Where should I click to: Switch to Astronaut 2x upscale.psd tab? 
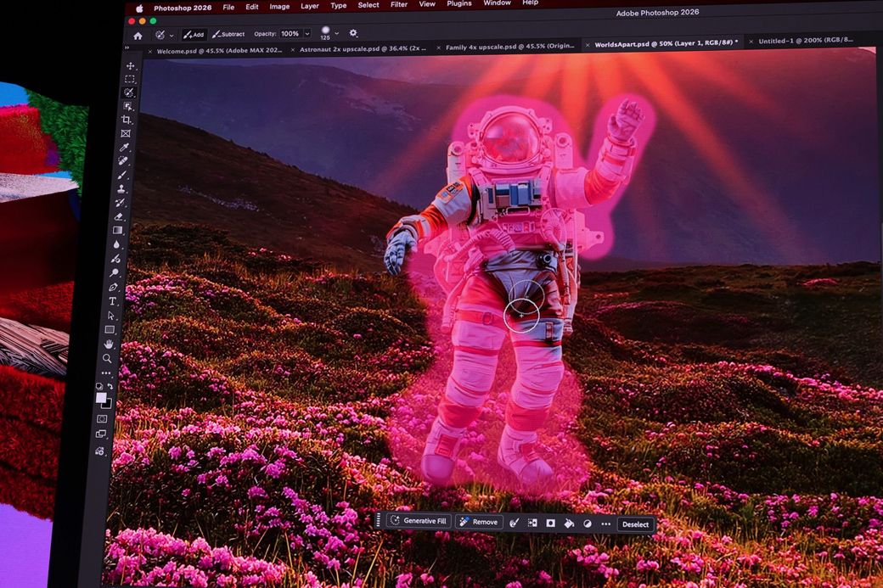[363, 48]
